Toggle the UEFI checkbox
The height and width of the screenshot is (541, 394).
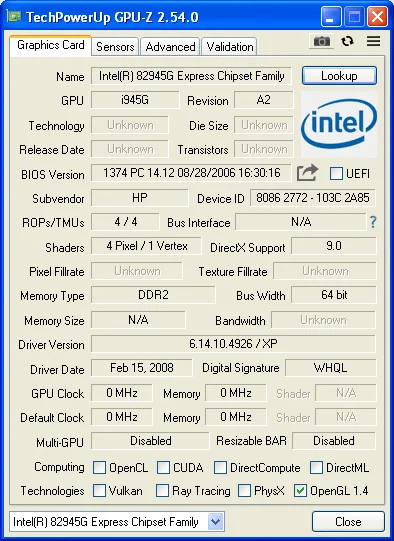(336, 173)
